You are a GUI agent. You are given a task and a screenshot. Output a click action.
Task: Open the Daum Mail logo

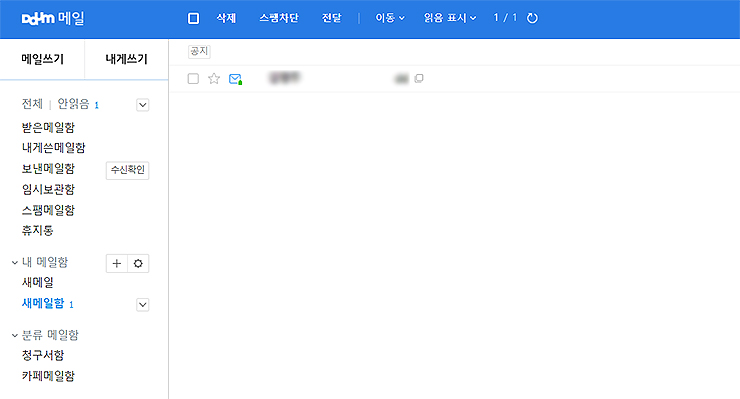tap(53, 18)
